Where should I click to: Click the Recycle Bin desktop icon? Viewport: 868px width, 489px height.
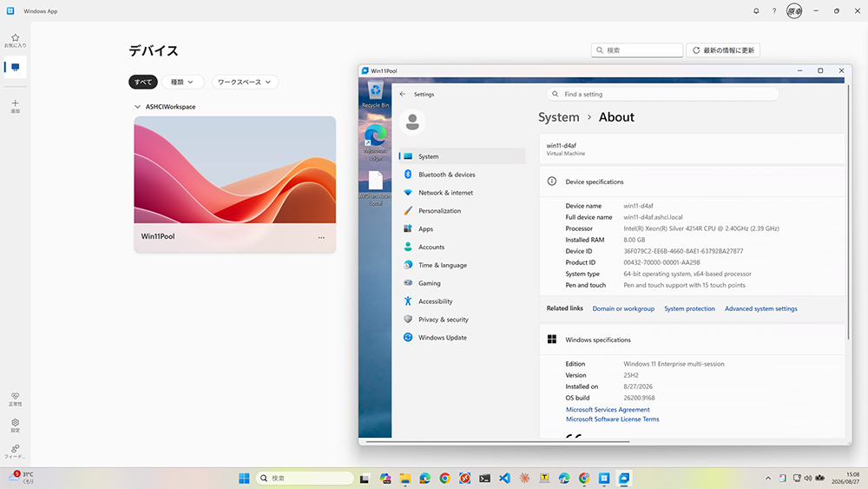pyautogui.click(x=375, y=94)
